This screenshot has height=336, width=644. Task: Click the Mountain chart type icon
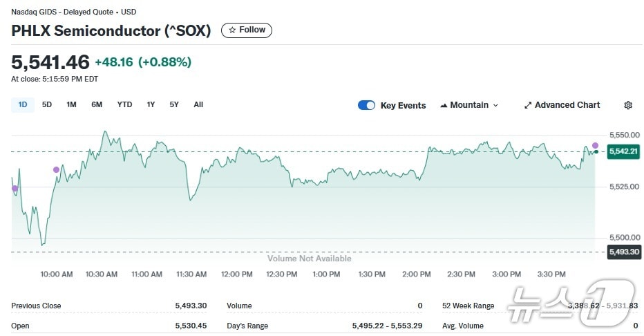point(444,105)
